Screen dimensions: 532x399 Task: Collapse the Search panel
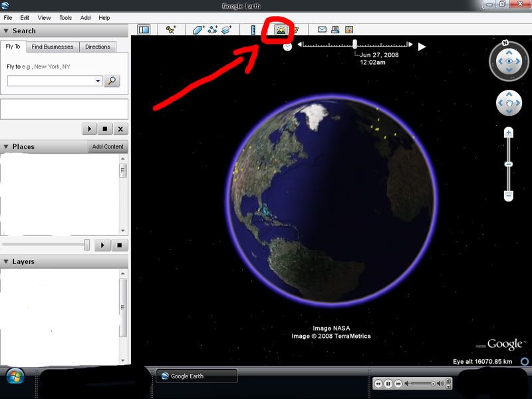[x=6, y=31]
